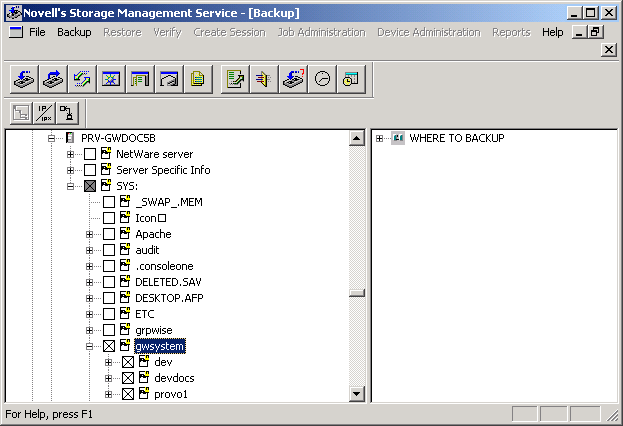Click the green list with arrow icon
The image size is (623, 426).
pos(235,79)
